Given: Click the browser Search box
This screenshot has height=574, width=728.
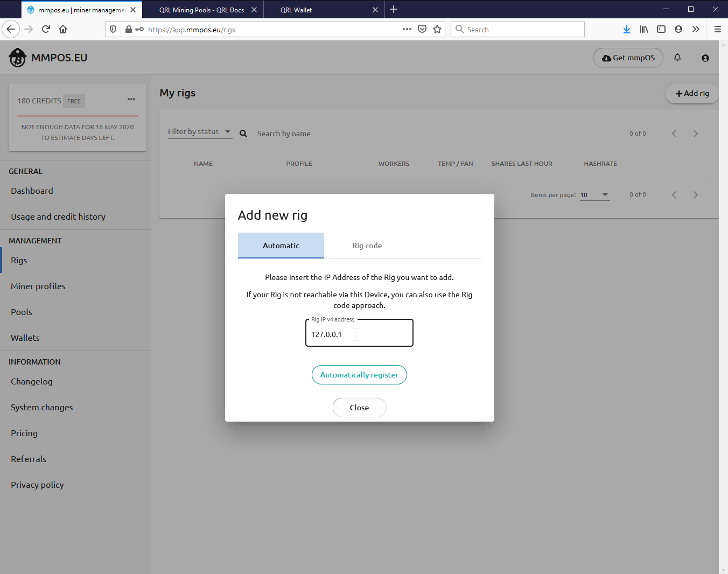Looking at the screenshot, I should click(517, 29).
